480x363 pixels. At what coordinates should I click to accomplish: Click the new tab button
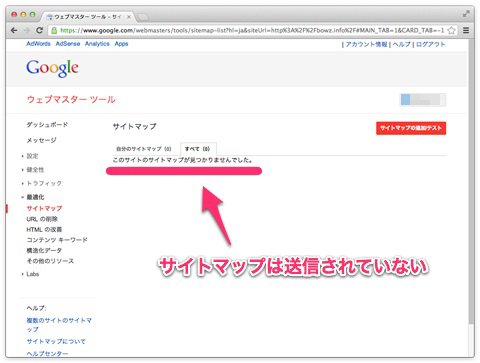click(x=142, y=17)
